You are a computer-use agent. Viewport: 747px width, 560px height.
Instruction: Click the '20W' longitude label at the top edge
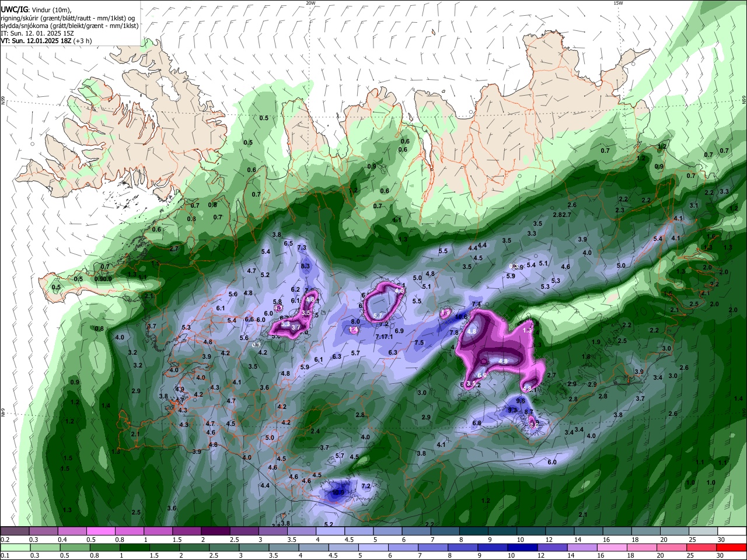[310, 3]
